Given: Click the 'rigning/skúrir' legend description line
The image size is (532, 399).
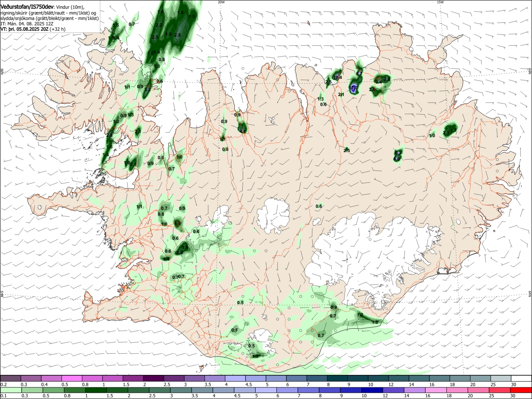Looking at the screenshot, I should coord(48,13).
